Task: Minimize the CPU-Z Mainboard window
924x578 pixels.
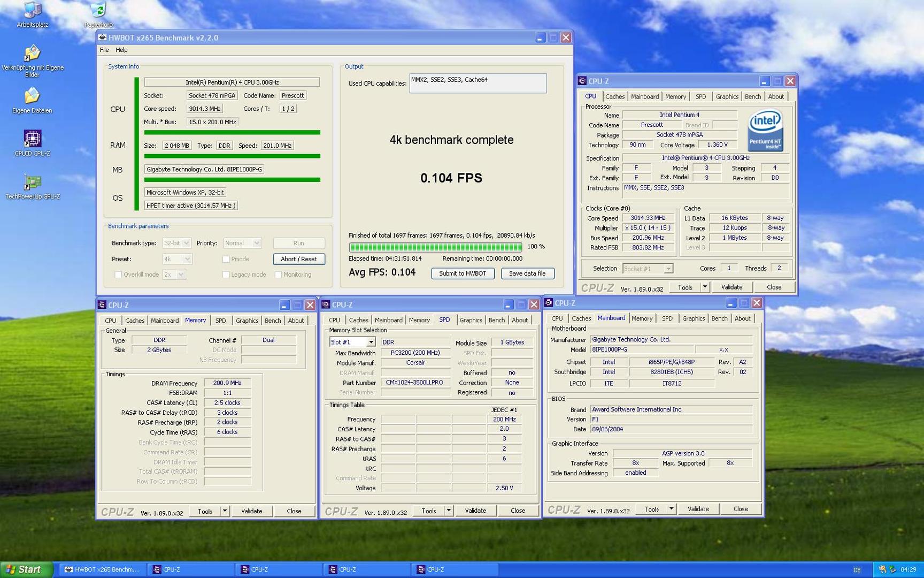Action: coord(731,303)
